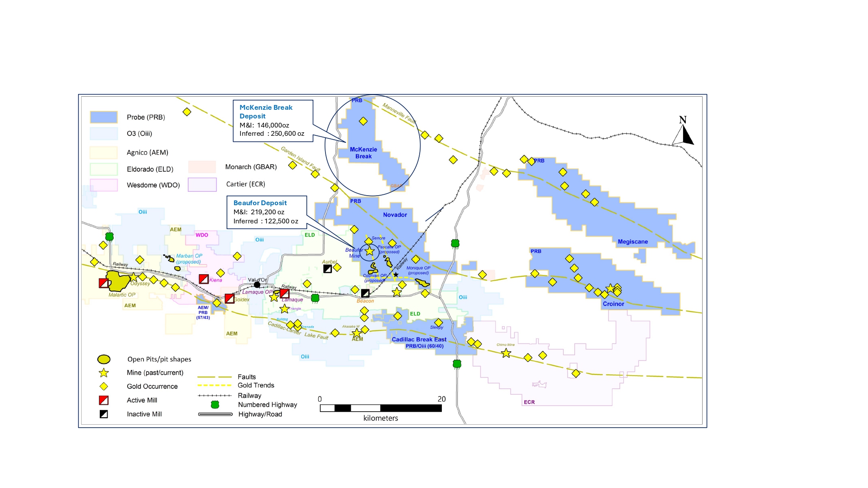Viewport: 868px width, 488px height.
Task: Click the Gold Occurrence diamond legend icon
Action: click(x=104, y=386)
